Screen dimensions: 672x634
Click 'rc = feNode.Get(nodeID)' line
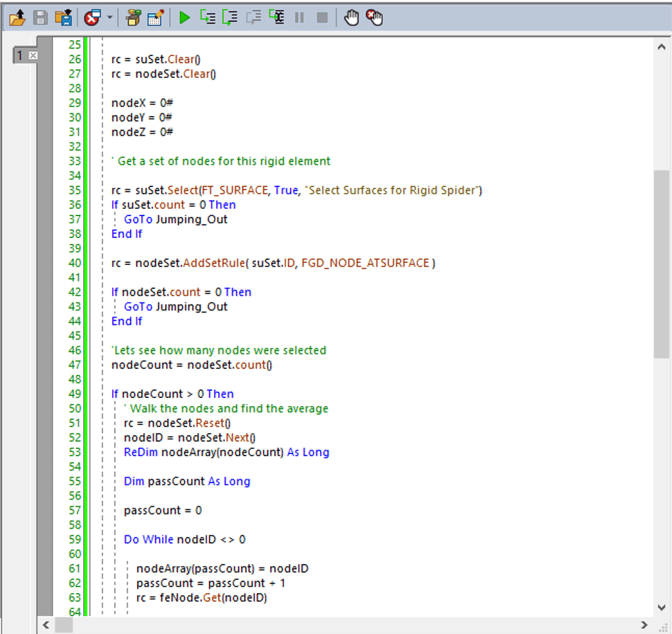202,598
